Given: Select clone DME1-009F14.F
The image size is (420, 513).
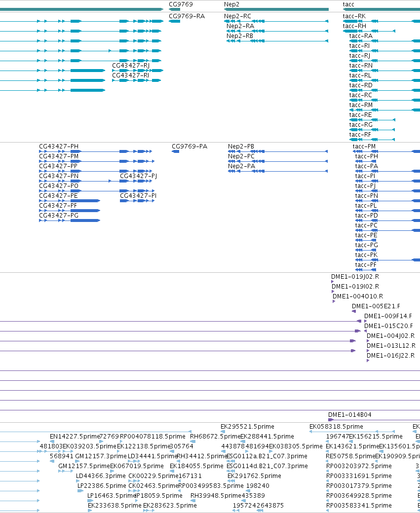Looking at the screenshot, I should pyautogui.click(x=388, y=316).
